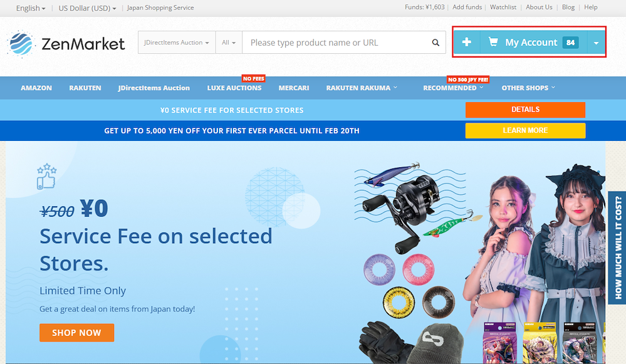Click the orange Details button

525,110
